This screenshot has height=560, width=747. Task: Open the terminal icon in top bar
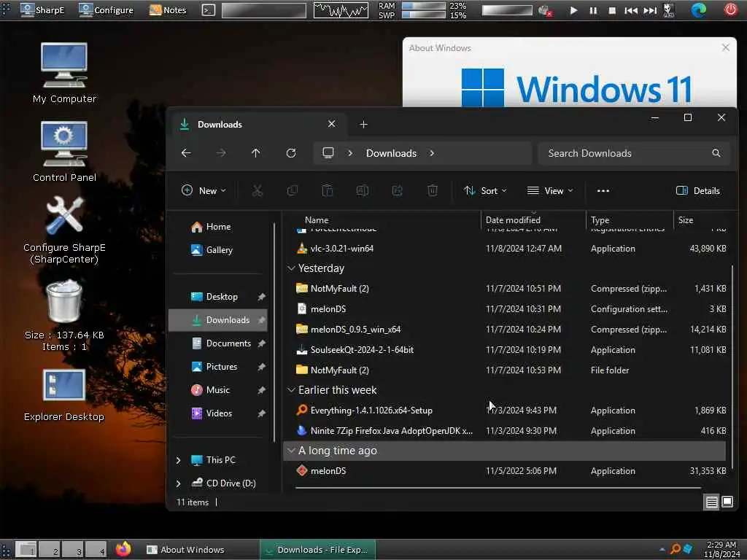(x=208, y=10)
